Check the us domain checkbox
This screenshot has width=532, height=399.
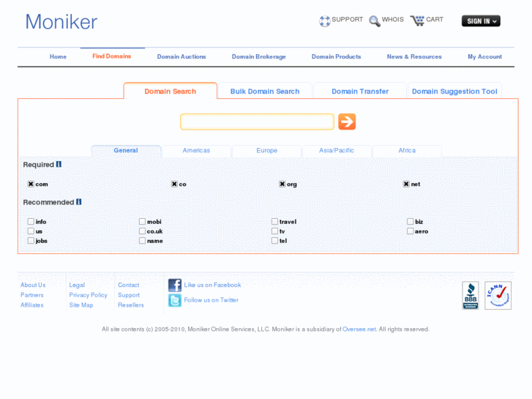pyautogui.click(x=31, y=231)
